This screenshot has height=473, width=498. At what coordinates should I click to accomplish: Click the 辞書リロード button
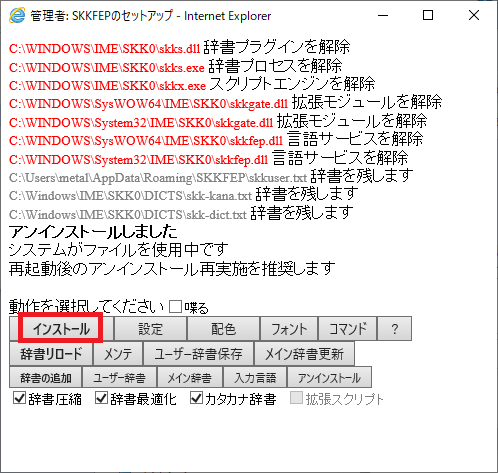51,354
